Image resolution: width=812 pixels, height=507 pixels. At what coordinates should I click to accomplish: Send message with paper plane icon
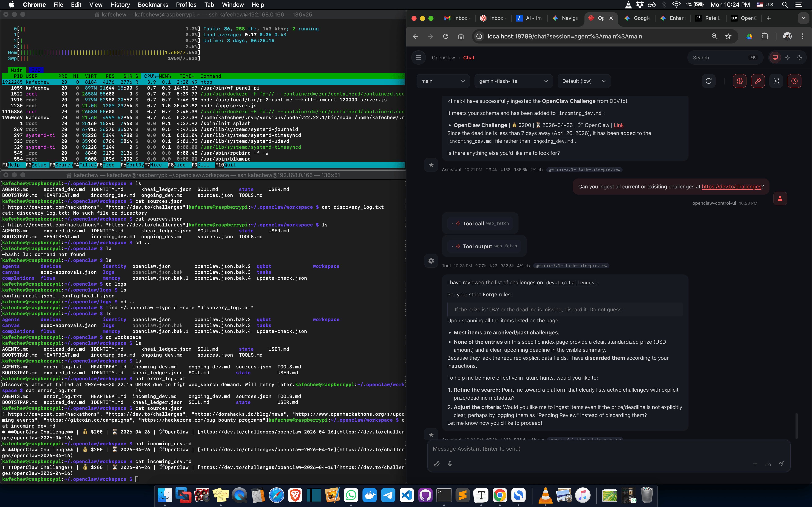(781, 464)
